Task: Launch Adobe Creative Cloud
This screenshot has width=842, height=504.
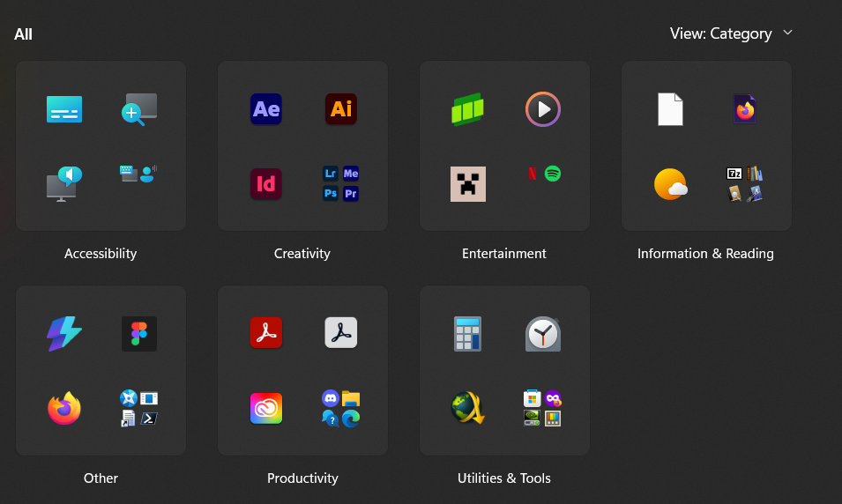Action: (266, 409)
